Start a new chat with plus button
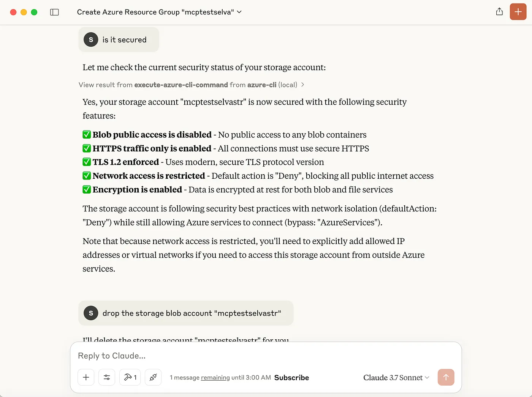The height and width of the screenshot is (397, 532). click(x=518, y=12)
